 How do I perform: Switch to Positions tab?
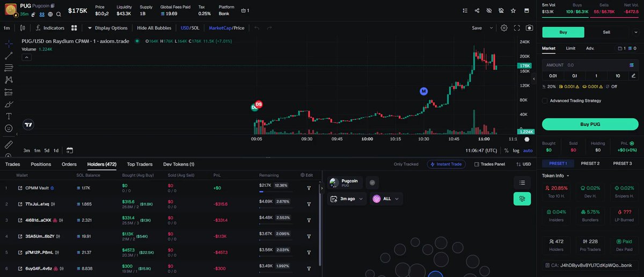[x=41, y=164]
